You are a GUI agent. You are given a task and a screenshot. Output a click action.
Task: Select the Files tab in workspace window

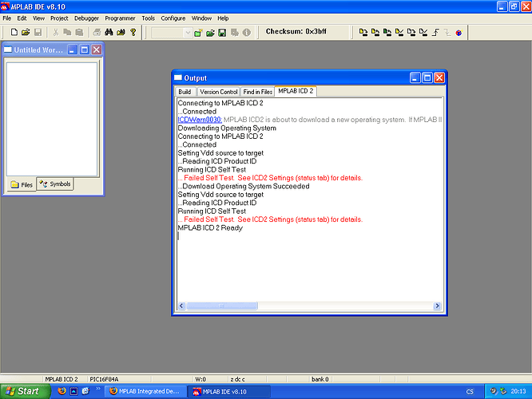click(x=22, y=185)
